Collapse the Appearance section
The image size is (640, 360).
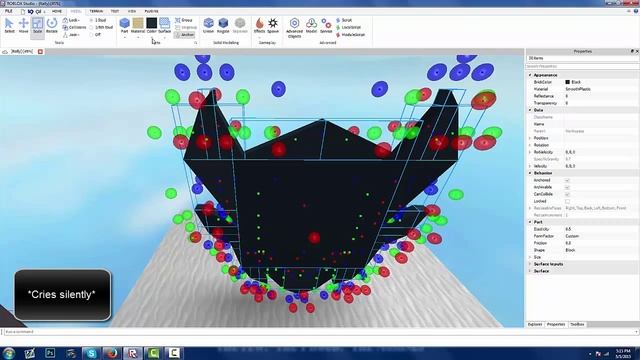tap(530, 75)
